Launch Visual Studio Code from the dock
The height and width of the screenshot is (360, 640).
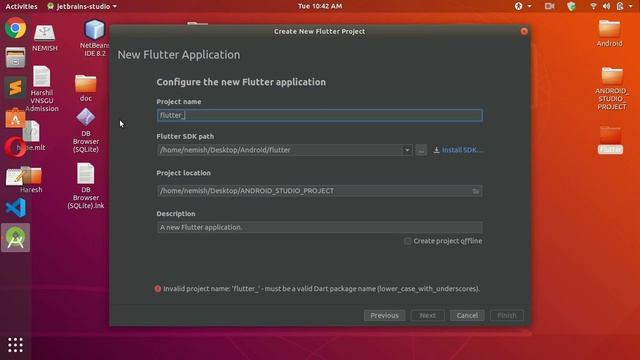click(16, 207)
